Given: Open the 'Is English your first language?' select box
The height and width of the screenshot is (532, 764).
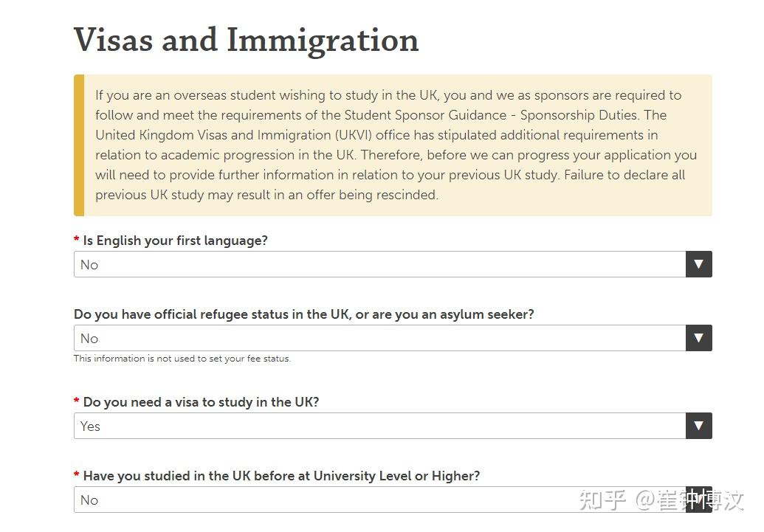Looking at the screenshot, I should 393,264.
